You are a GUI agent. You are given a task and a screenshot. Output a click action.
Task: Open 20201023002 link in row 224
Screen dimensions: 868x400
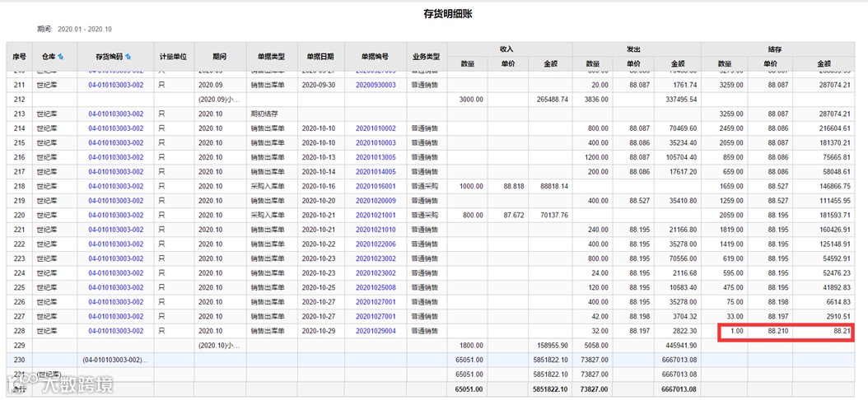point(376,272)
